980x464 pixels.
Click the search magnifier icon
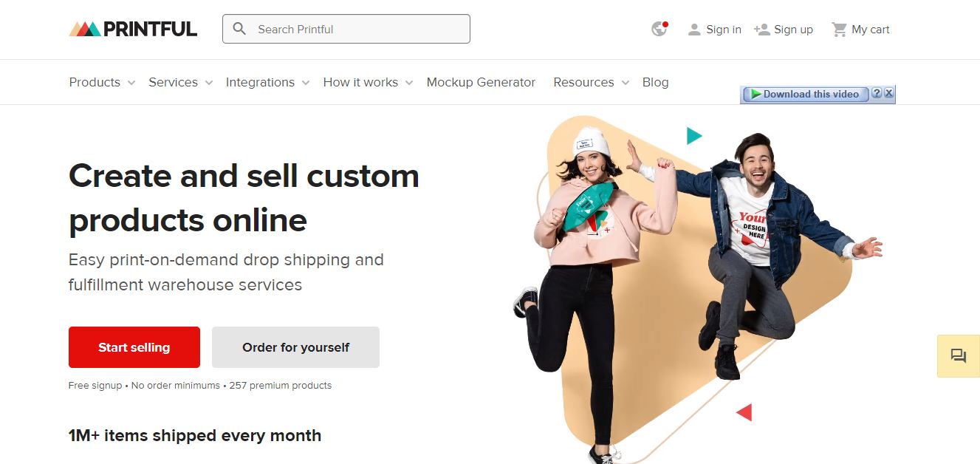pos(239,29)
